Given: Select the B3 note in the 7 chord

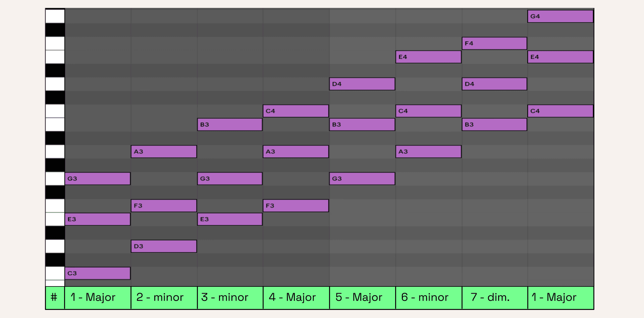Looking at the screenshot, I should pyautogui.click(x=494, y=124).
